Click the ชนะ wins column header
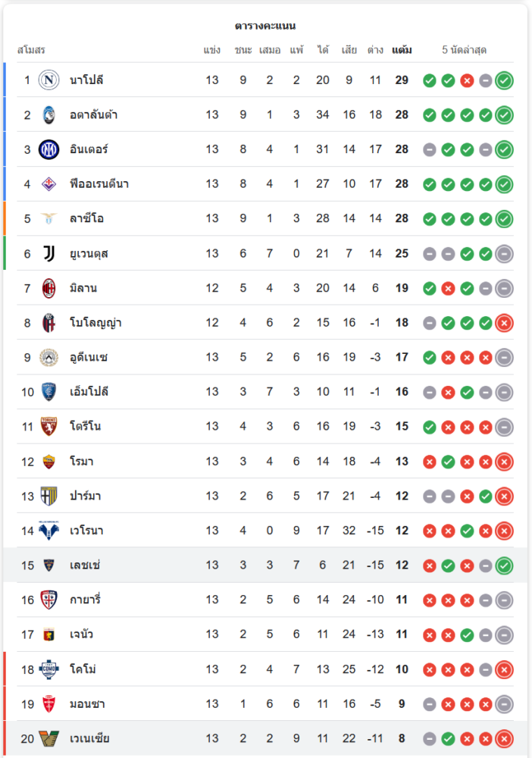Viewport: 532px width, 758px height. tap(243, 50)
